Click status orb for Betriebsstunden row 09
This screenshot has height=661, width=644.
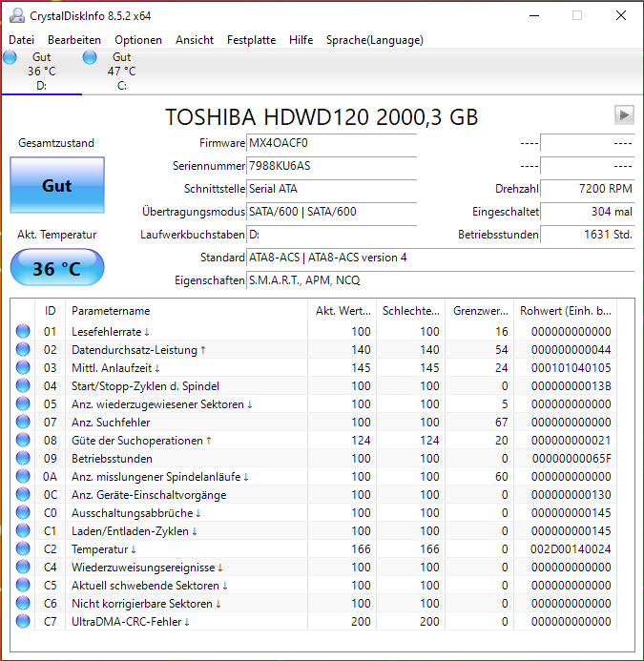coord(23,458)
